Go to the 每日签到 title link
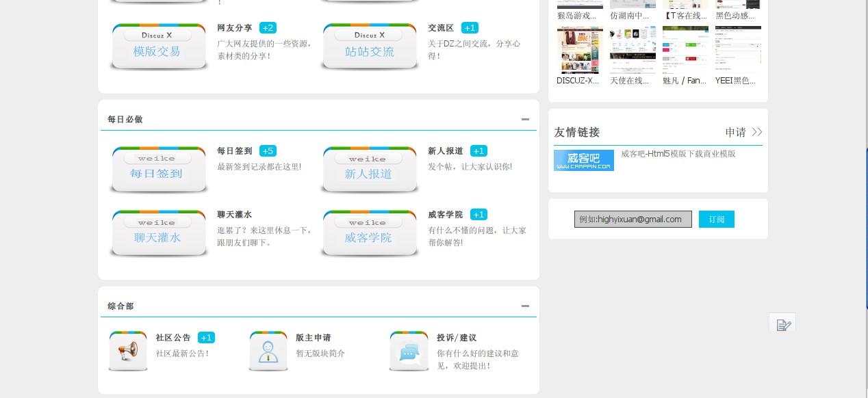The width and height of the screenshot is (868, 398). (235, 151)
